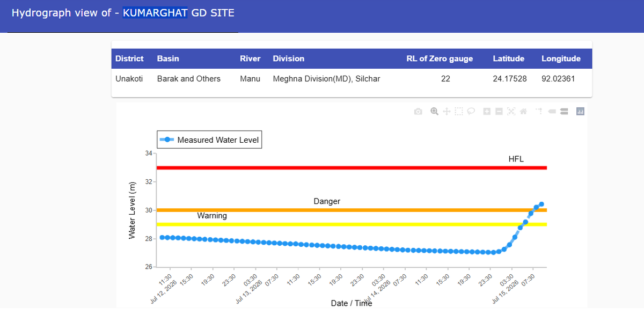The width and height of the screenshot is (644, 315).
Task: Click the Latitude column header
Action: pyautogui.click(x=509, y=58)
